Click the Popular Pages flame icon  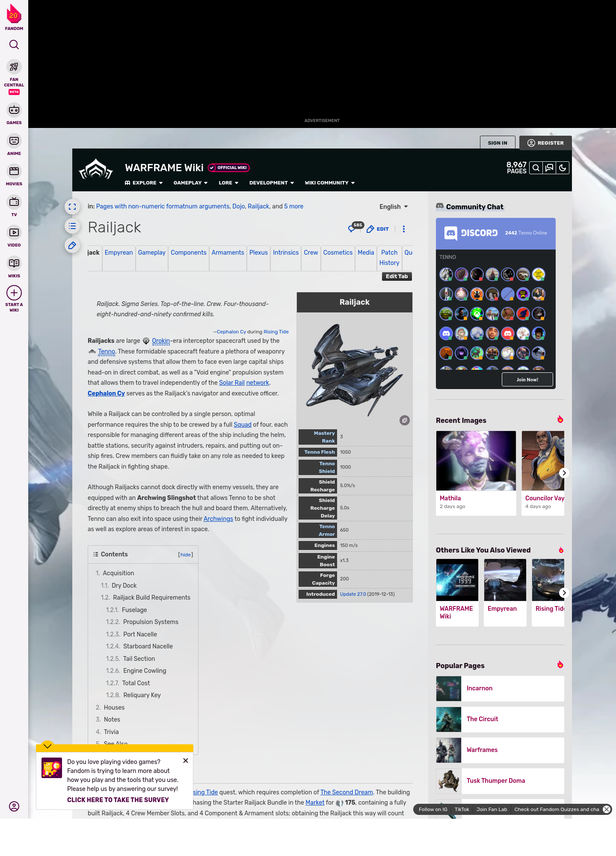pyautogui.click(x=560, y=665)
